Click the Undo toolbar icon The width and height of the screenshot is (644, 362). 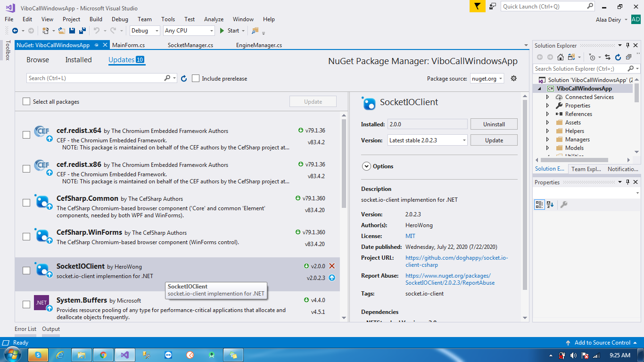(96, 31)
